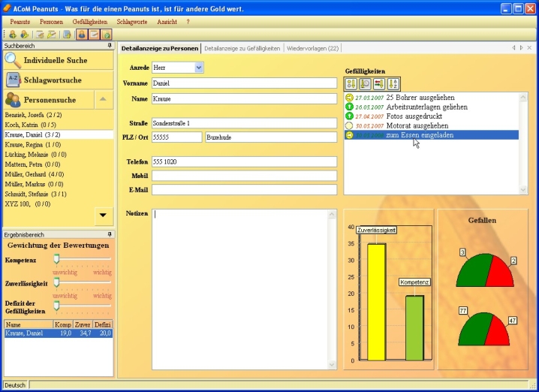Switch to Detailanzeige zu Gefälligkeiten tab

click(x=242, y=48)
